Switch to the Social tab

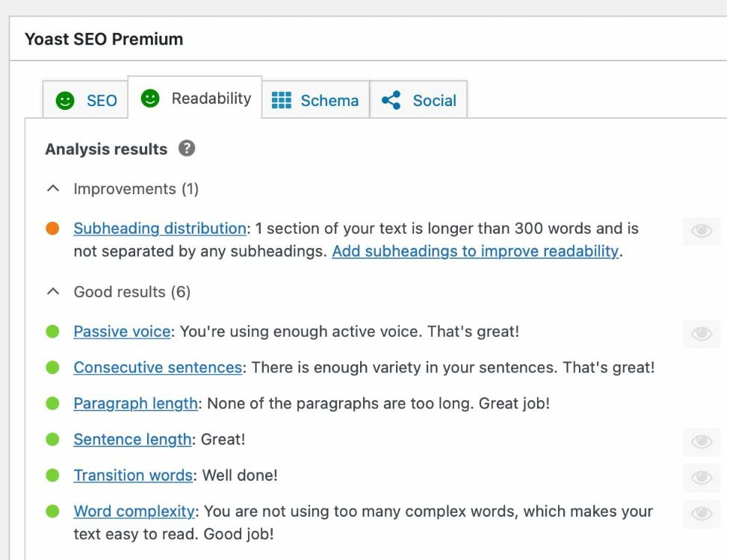click(419, 99)
